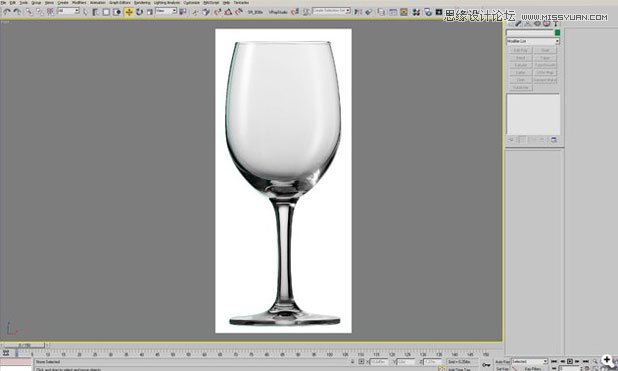Click the X coordinate input field
The width and height of the screenshot is (618, 371).
point(379,362)
